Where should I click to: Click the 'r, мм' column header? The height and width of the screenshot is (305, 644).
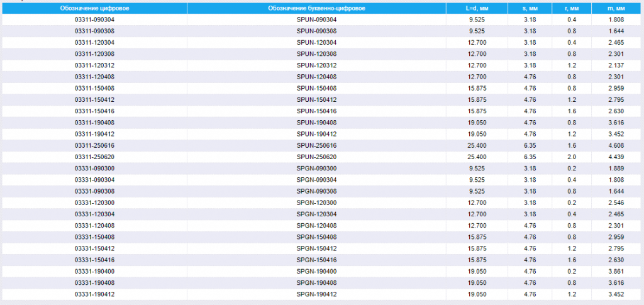click(572, 8)
